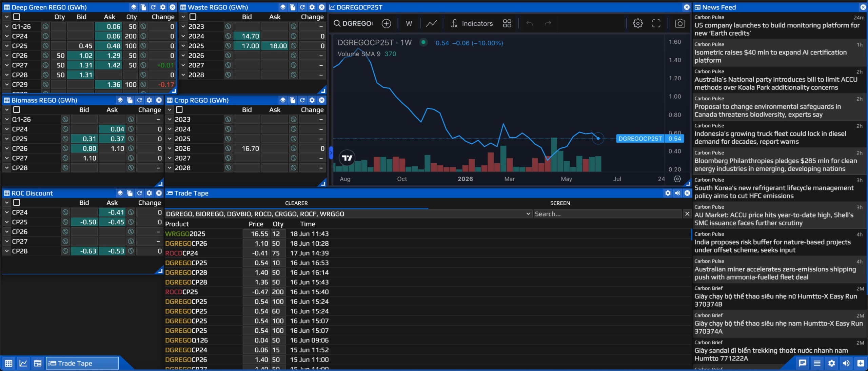Open DGREGO symbol search in chart

[353, 23]
